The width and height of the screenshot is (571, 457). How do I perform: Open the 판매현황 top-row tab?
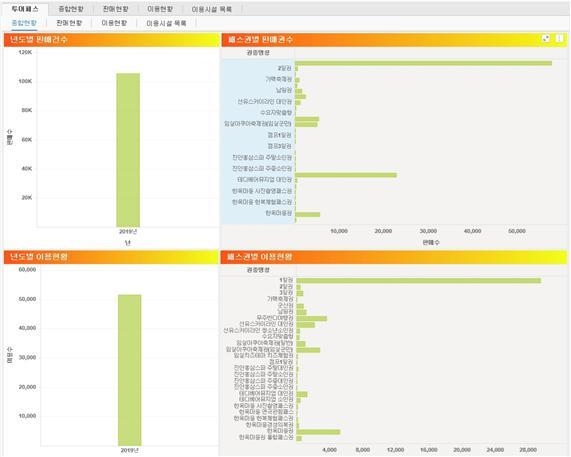(115, 9)
